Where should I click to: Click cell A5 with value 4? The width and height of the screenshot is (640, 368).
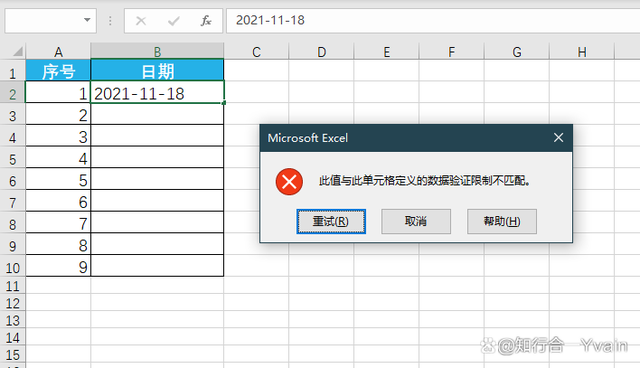pos(58,157)
